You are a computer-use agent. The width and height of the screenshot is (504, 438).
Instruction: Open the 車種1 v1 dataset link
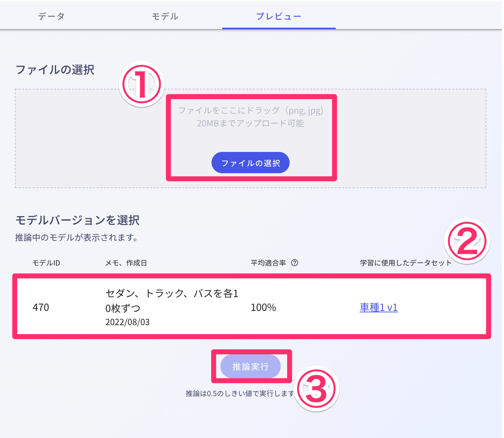[378, 307]
